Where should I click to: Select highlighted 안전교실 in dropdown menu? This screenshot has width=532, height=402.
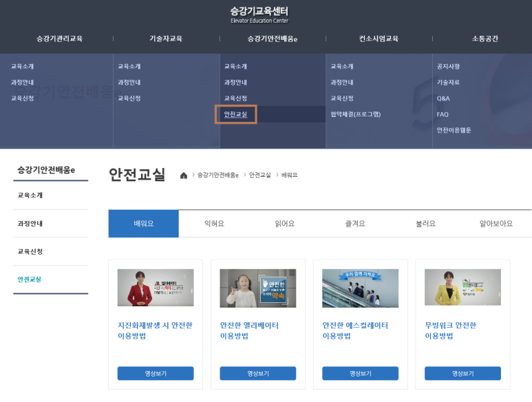coord(235,114)
